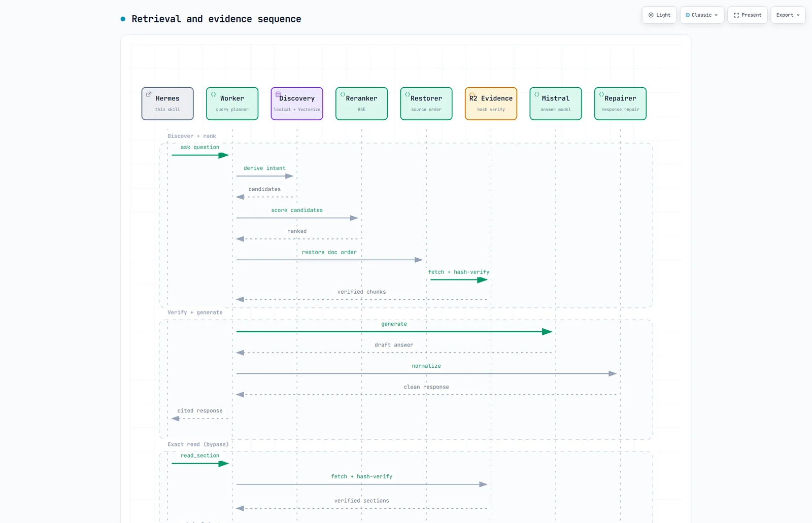Click the 'clean response' message label

[x=426, y=387]
